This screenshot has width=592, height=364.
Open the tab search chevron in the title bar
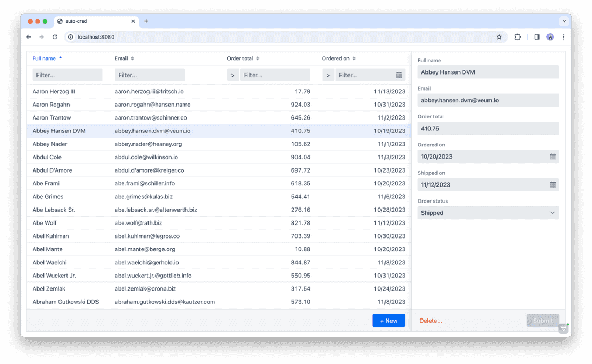564,21
